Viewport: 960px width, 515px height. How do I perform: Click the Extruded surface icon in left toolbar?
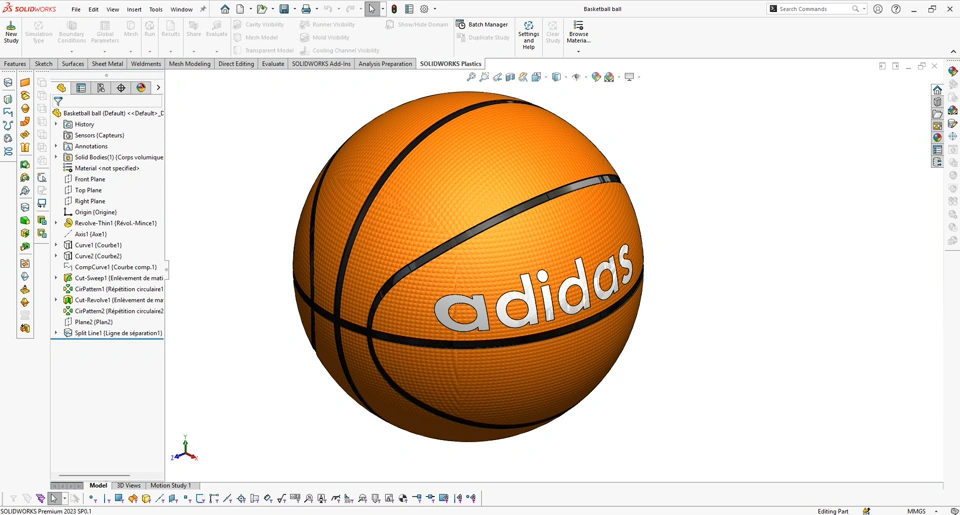(x=25, y=83)
